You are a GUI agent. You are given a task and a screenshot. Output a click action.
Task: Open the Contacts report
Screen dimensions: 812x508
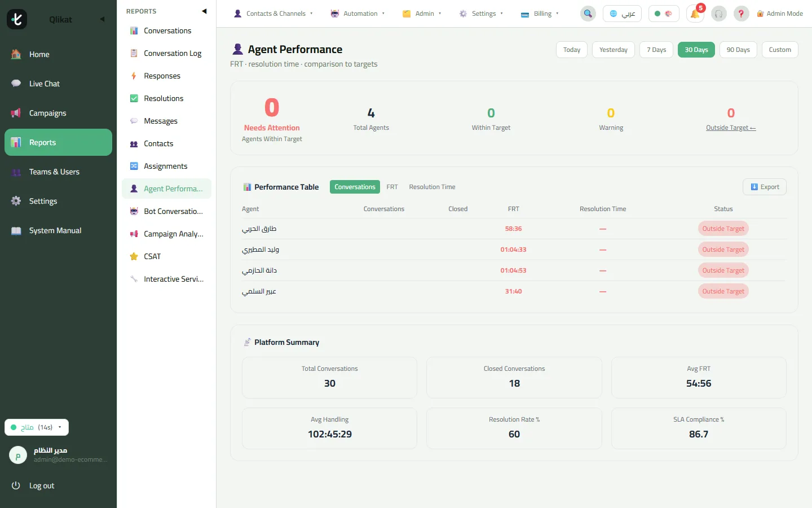point(166,143)
